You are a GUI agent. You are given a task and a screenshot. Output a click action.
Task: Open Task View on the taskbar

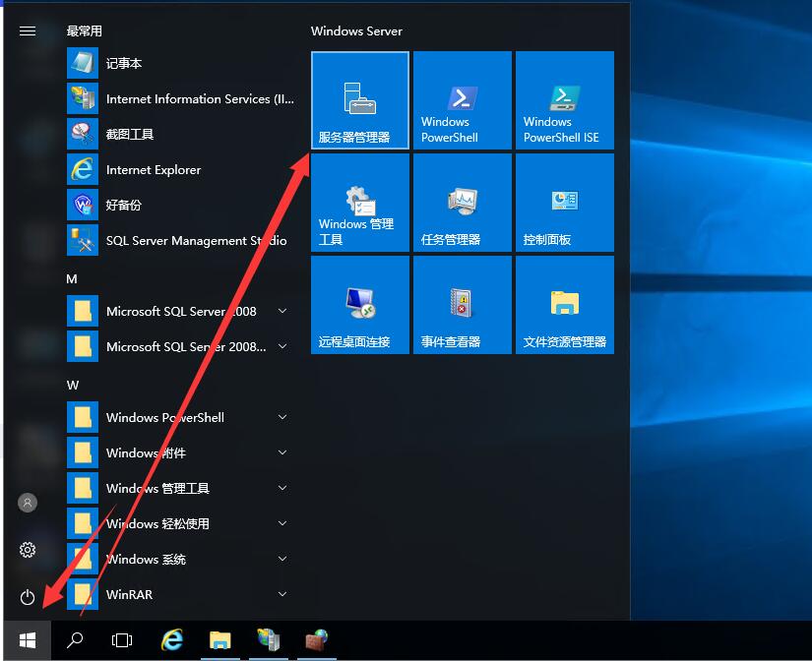tap(122, 640)
